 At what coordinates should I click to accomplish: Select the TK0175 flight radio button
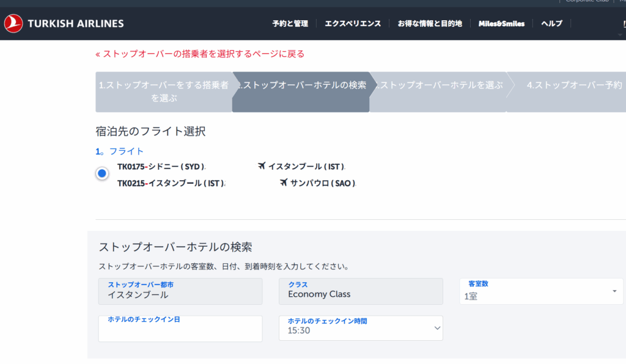click(x=102, y=173)
